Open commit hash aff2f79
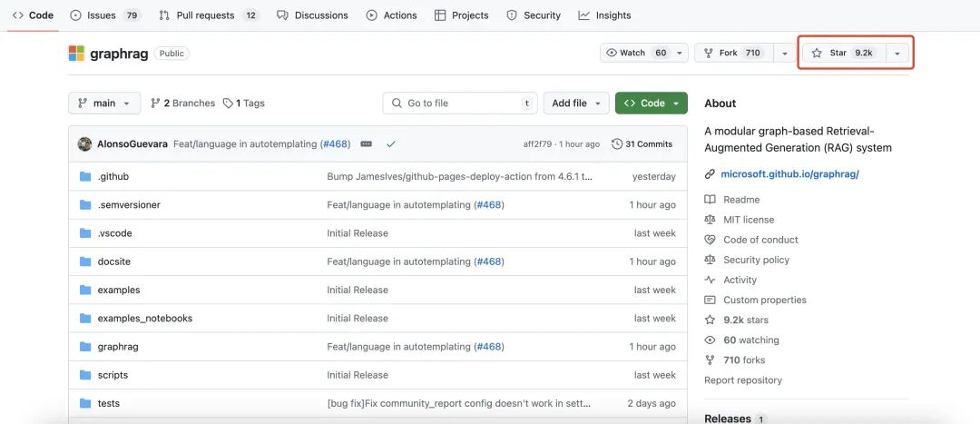 coord(537,143)
